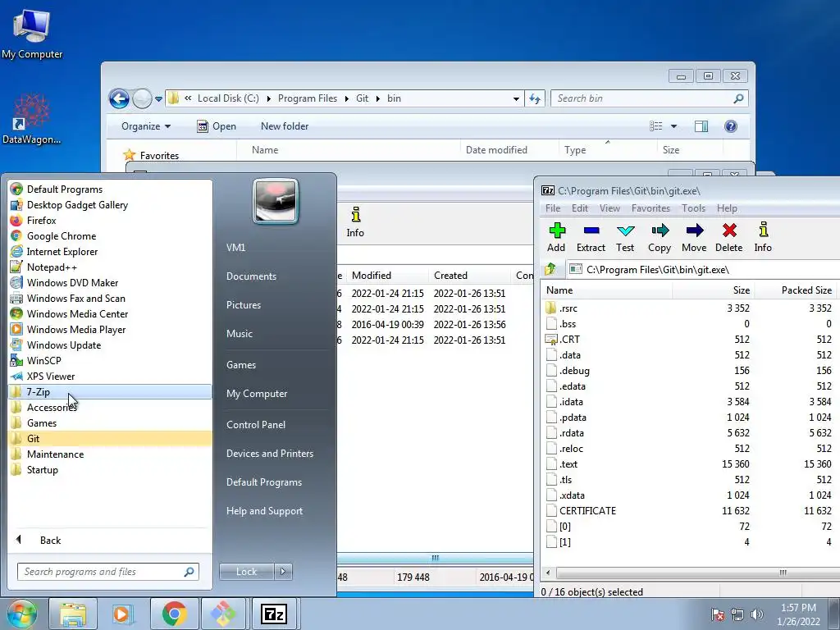
Task: Click Open in the Explorer toolbar
Action: (x=217, y=126)
